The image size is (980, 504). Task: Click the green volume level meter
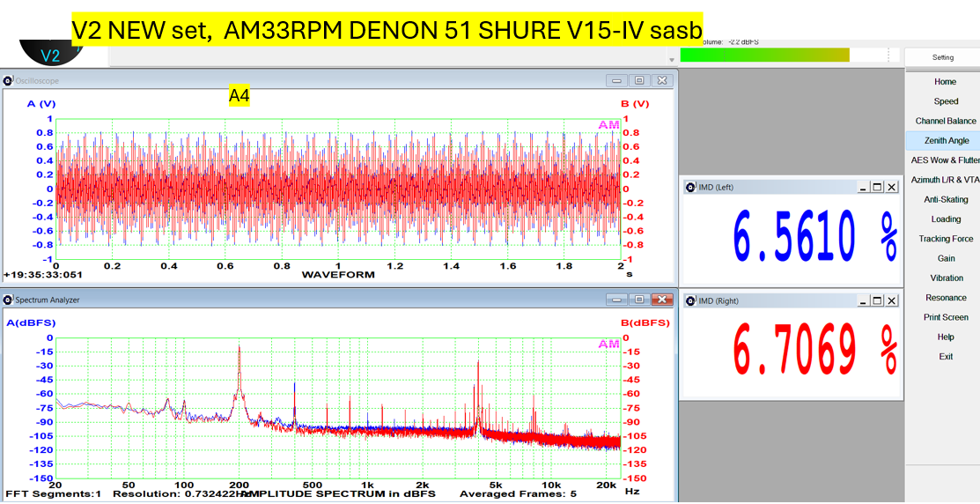click(764, 55)
